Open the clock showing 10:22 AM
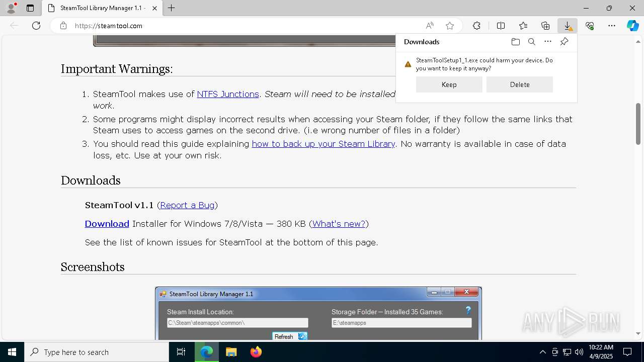 601,352
